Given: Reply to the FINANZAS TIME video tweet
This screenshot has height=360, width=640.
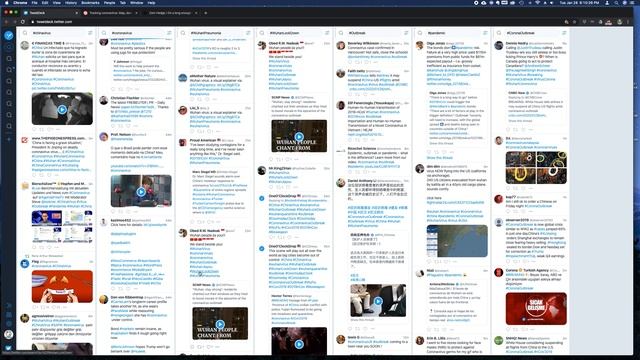Looking at the screenshot, I should (x=35, y=129).
